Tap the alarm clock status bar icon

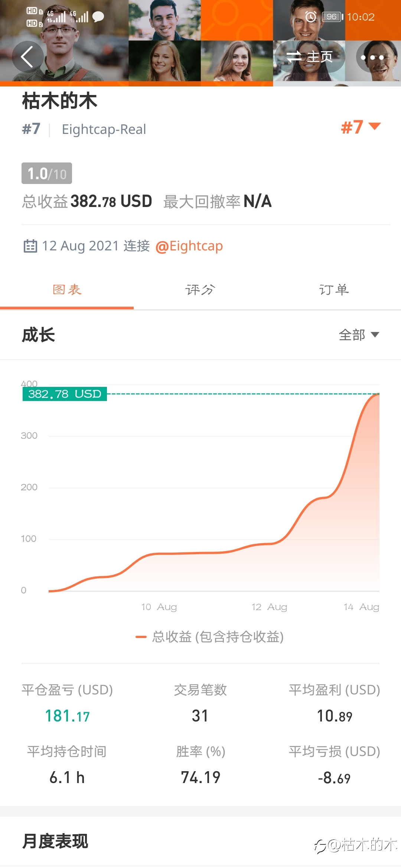pyautogui.click(x=310, y=17)
